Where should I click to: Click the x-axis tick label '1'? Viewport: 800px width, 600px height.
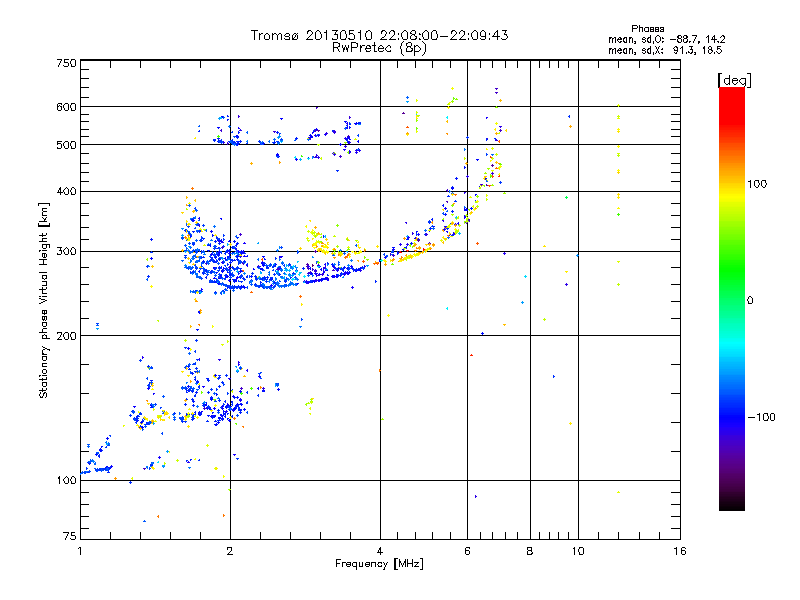[x=80, y=551]
